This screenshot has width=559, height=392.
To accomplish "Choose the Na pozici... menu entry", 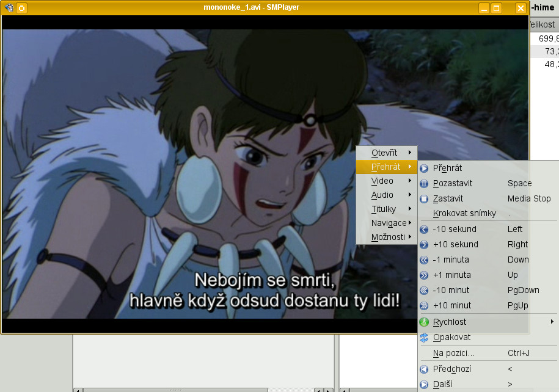I will pos(488,353).
